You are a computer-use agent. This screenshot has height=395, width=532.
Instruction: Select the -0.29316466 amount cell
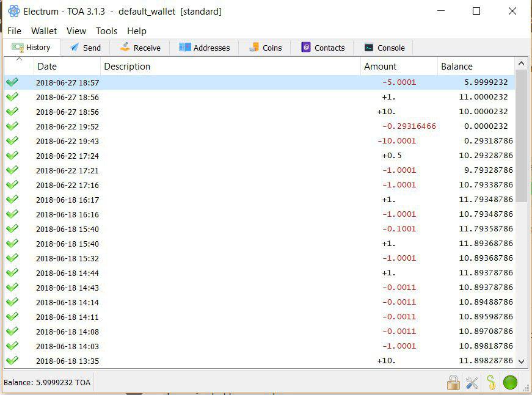coord(409,126)
